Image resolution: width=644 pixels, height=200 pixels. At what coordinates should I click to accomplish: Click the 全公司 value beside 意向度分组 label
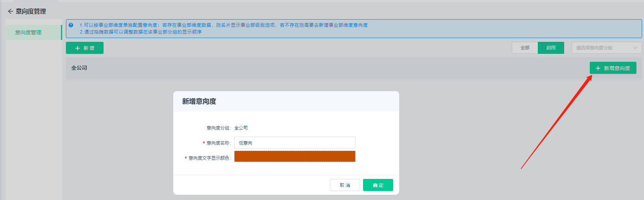pos(241,128)
